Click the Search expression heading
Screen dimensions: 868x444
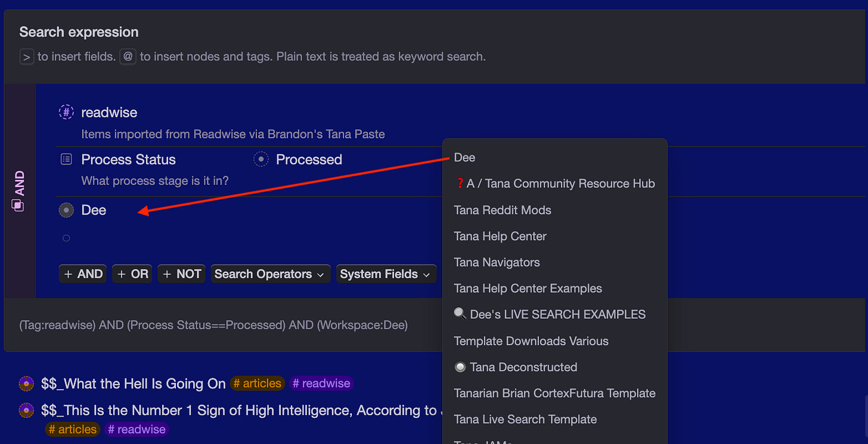point(79,32)
